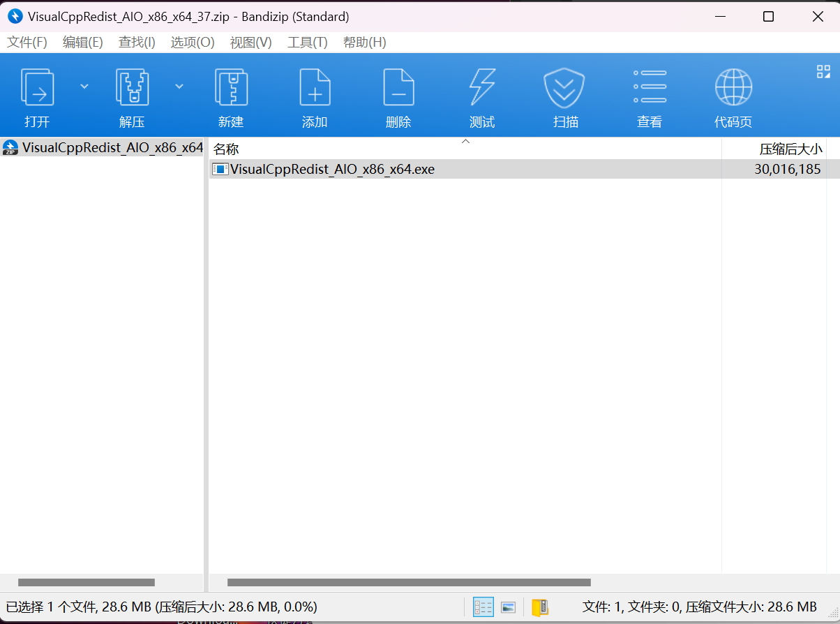This screenshot has width=840, height=624.
Task: Expand the dropdown arrow beside 解压
Action: pos(179,86)
